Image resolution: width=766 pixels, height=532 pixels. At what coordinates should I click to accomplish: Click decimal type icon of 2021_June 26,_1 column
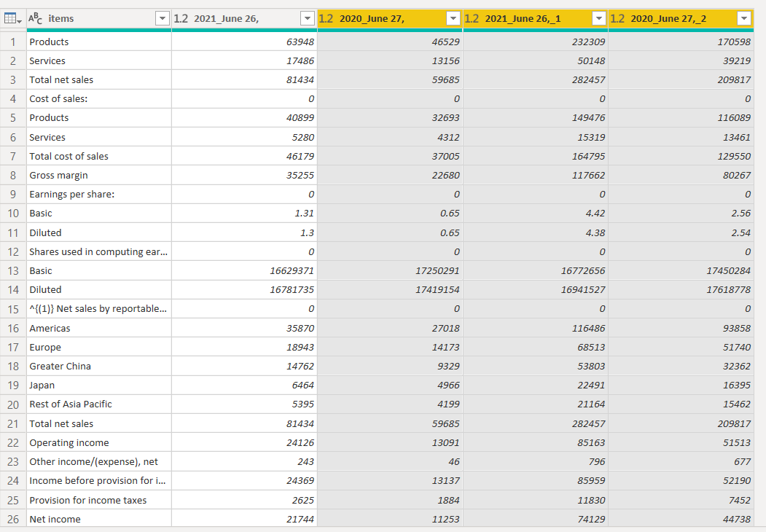[x=472, y=18]
